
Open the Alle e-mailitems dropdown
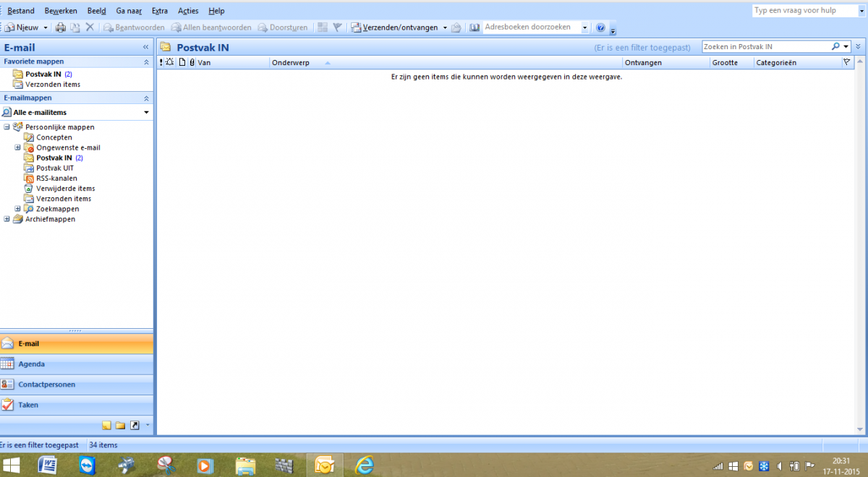(146, 113)
